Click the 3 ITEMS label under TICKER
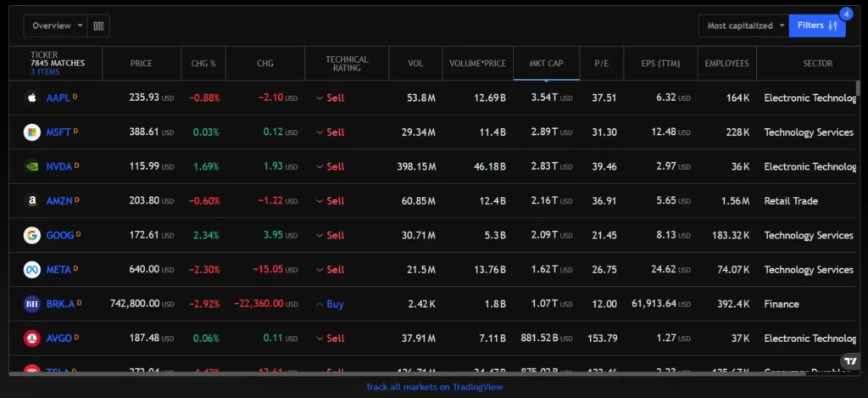This screenshot has width=868, height=398. [x=45, y=72]
